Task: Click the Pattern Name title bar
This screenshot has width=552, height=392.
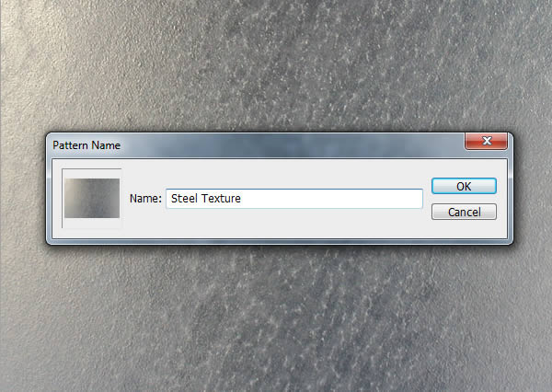Action: pos(255,145)
